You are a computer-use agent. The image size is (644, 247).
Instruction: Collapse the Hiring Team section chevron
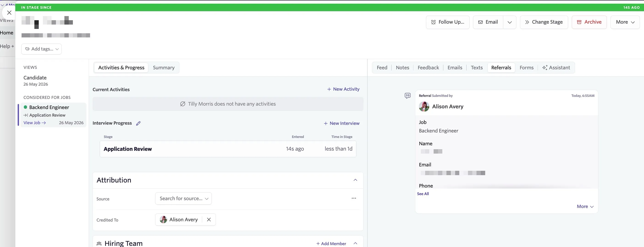click(355, 244)
